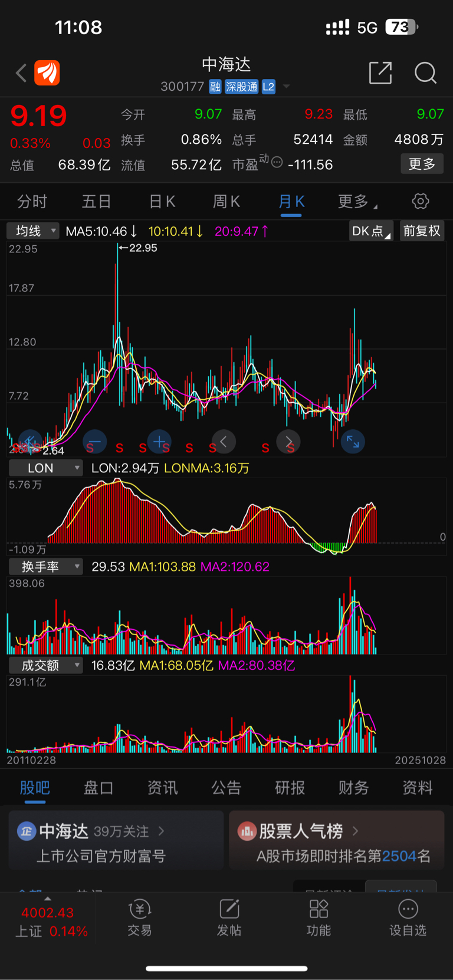The width and height of the screenshot is (453, 980).
Task: Tap the back arrow at top left
Action: (21, 73)
